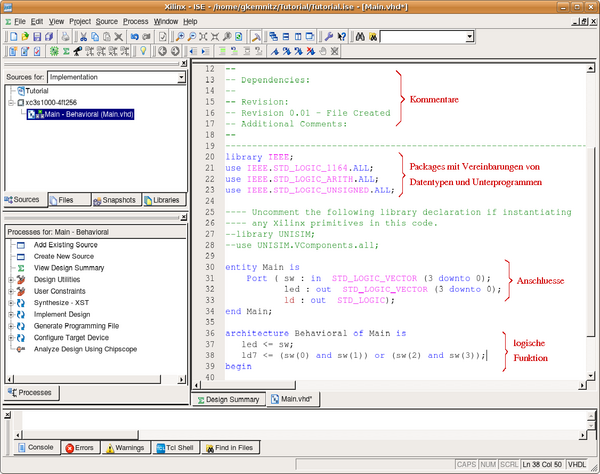Open the Find in Files bottom tab

[230, 448]
